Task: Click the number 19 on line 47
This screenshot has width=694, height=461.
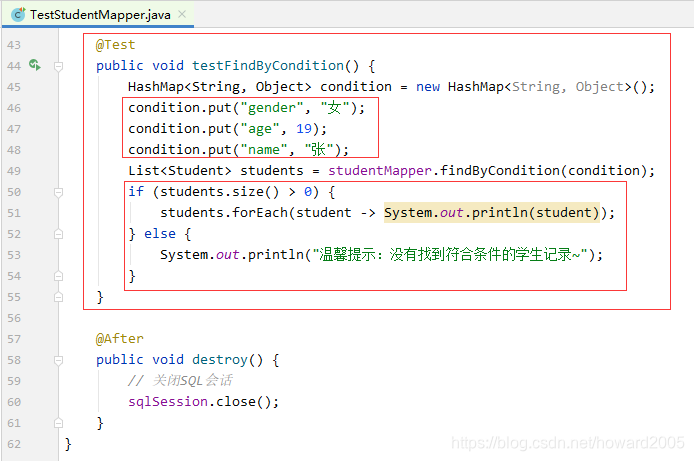Action: click(x=304, y=128)
